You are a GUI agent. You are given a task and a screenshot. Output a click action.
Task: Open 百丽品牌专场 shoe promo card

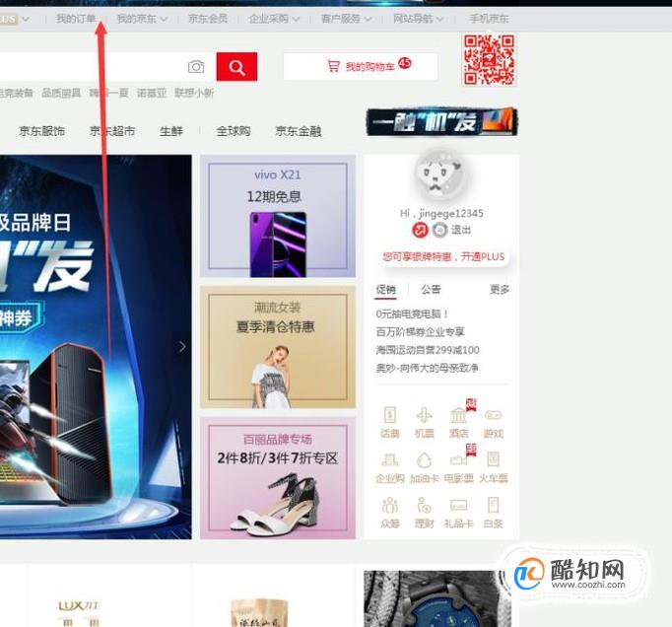(x=278, y=478)
